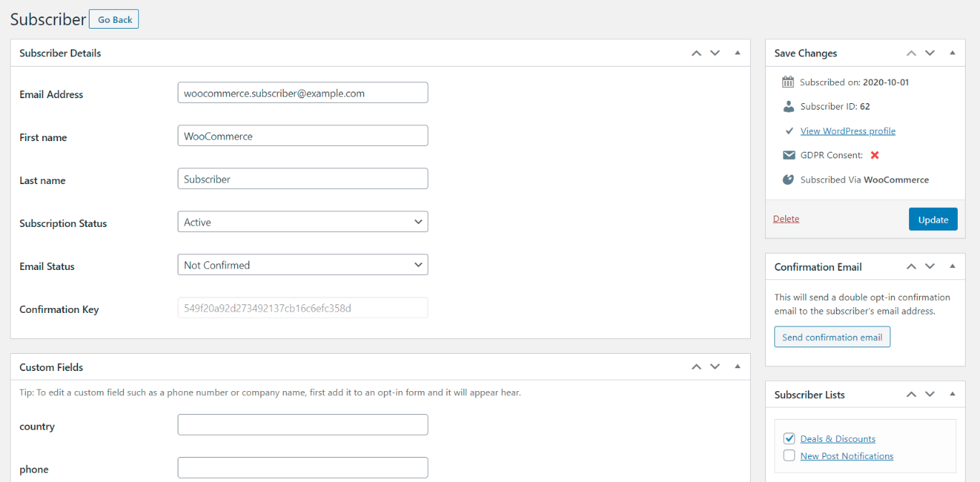Focus the phone custom field input
This screenshot has height=482, width=980.
point(302,468)
